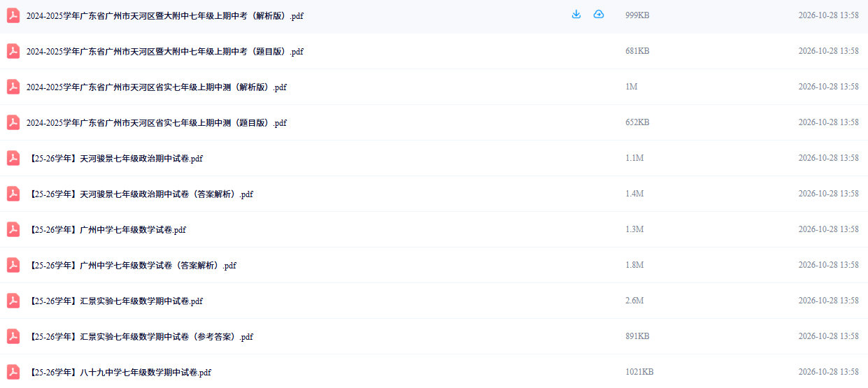Click PDF icon of 省实七年级上期中测（解析版）
This screenshot has width=868, height=388.
click(13, 87)
